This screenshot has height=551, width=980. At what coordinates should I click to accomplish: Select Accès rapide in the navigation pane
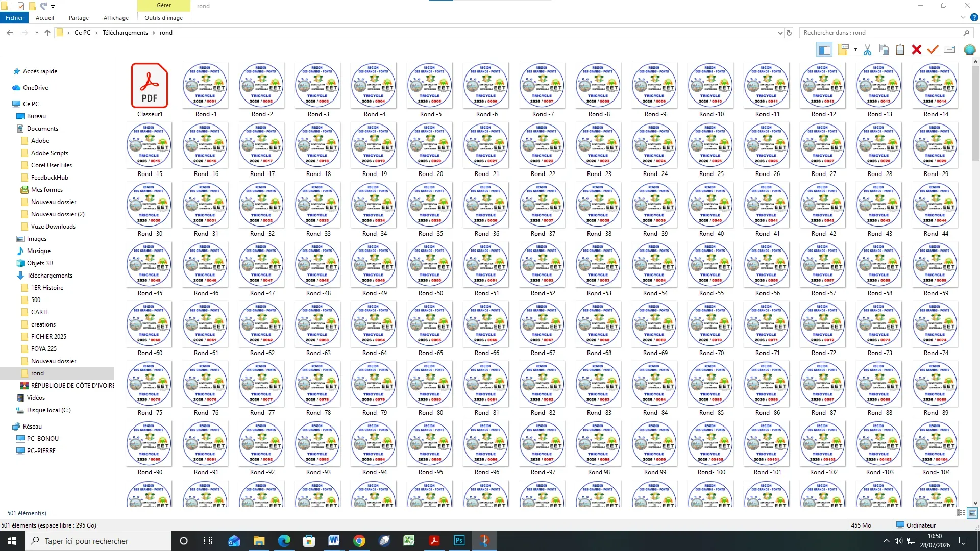point(40,71)
